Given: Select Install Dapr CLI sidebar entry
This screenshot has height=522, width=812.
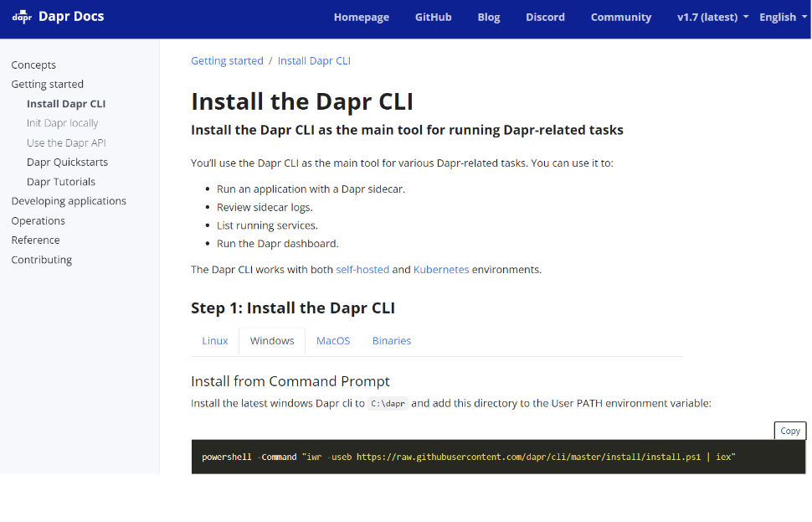Looking at the screenshot, I should coord(66,104).
